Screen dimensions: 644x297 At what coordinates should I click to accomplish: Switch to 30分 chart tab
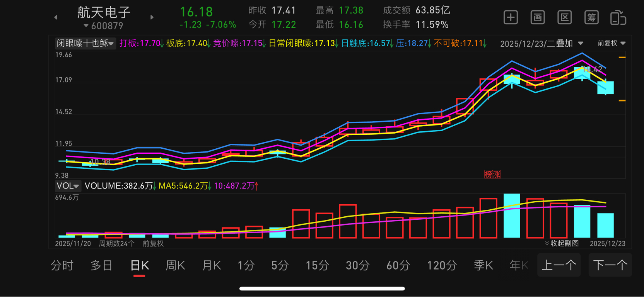click(358, 266)
